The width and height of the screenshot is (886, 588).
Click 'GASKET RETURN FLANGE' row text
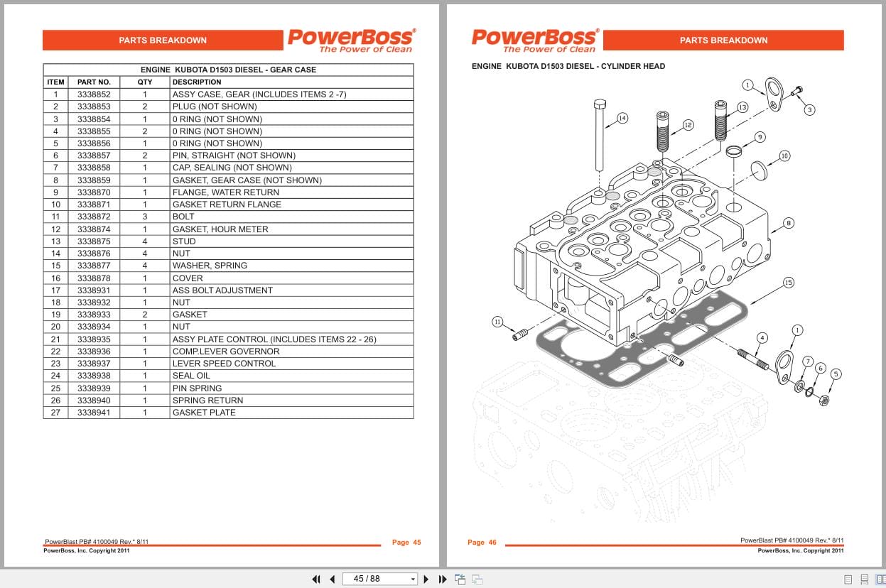(227, 205)
